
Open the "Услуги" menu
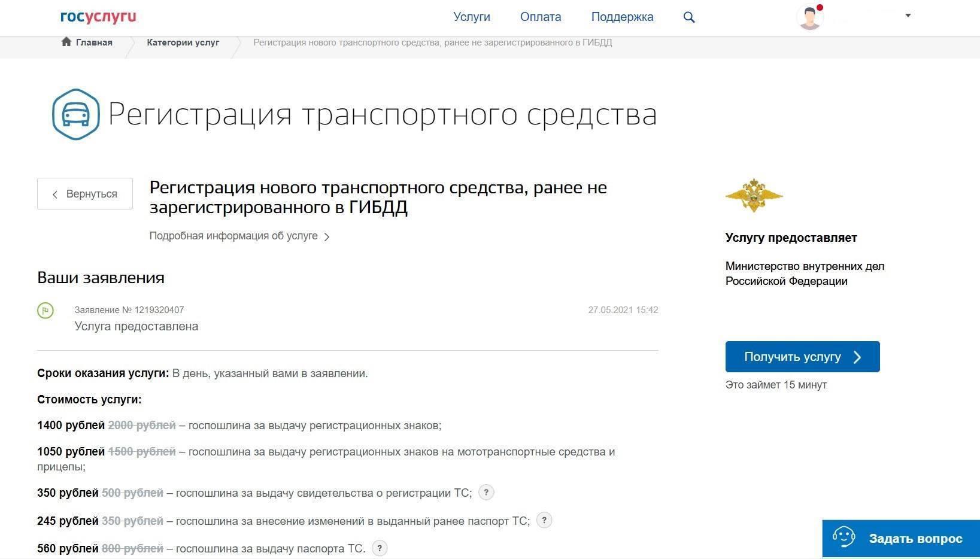[x=472, y=17]
